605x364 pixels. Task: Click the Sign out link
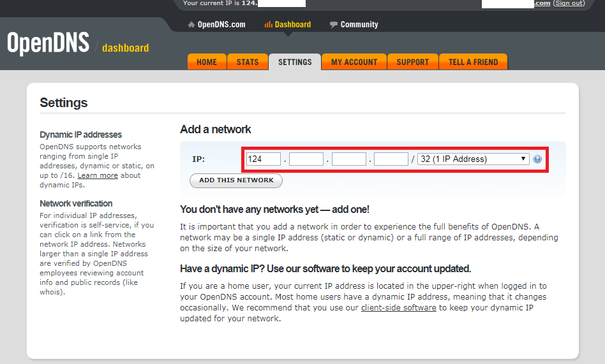click(568, 3)
